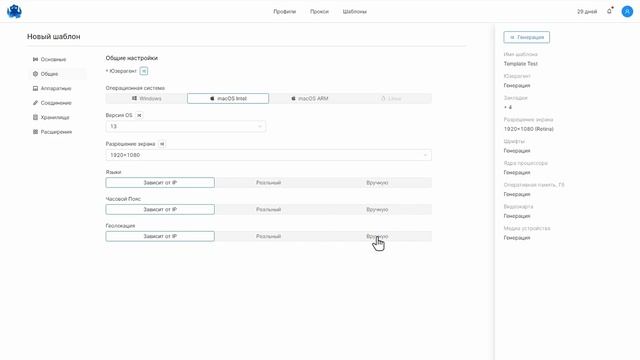Viewport: 640px width, 360px height.
Task: Click the Общие настройки heading
Action: pyautogui.click(x=131, y=58)
